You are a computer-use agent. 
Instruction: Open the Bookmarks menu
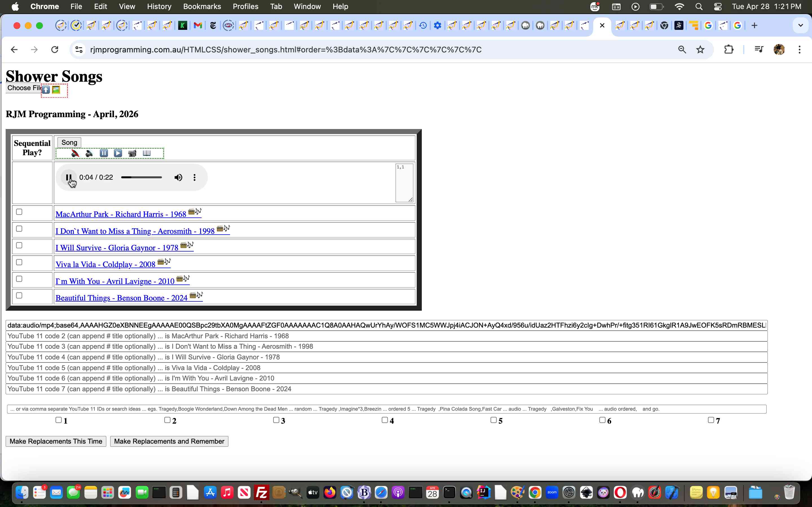pyautogui.click(x=202, y=6)
